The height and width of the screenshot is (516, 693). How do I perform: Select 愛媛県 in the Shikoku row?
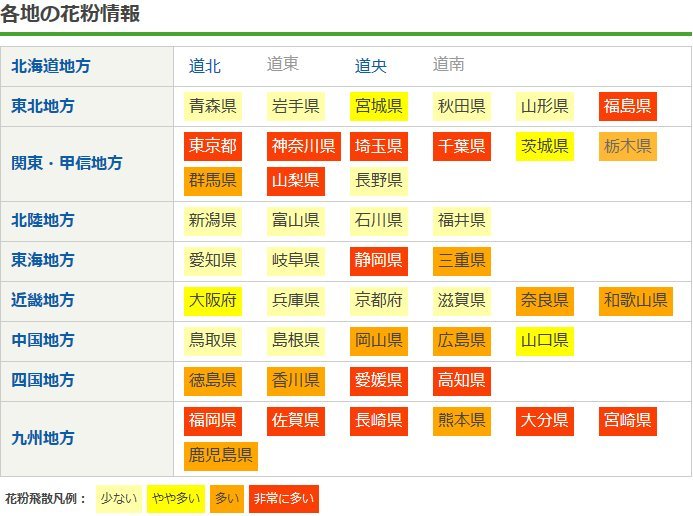click(379, 380)
